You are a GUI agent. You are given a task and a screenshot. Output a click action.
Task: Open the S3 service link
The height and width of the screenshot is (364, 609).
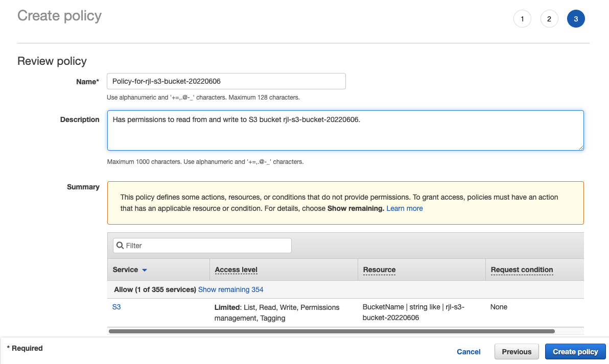(x=116, y=307)
